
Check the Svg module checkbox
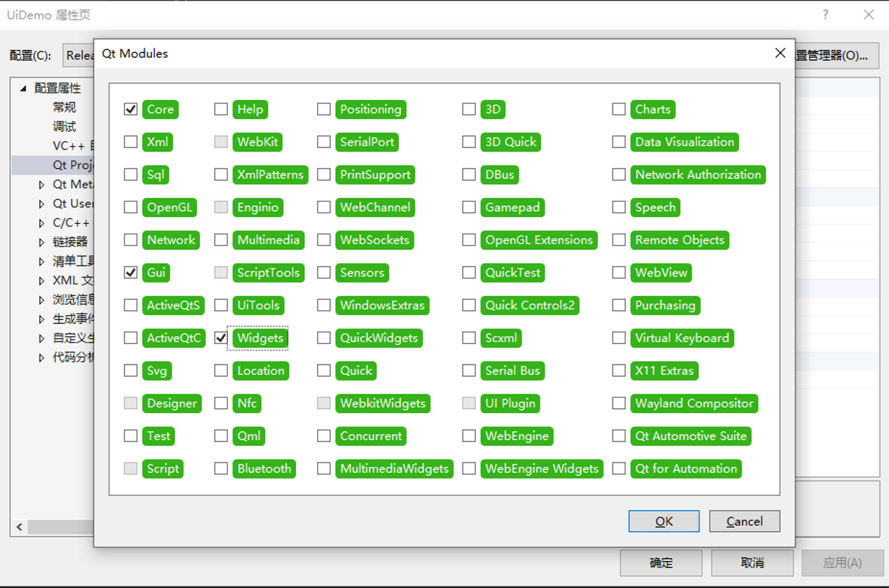[x=131, y=371]
